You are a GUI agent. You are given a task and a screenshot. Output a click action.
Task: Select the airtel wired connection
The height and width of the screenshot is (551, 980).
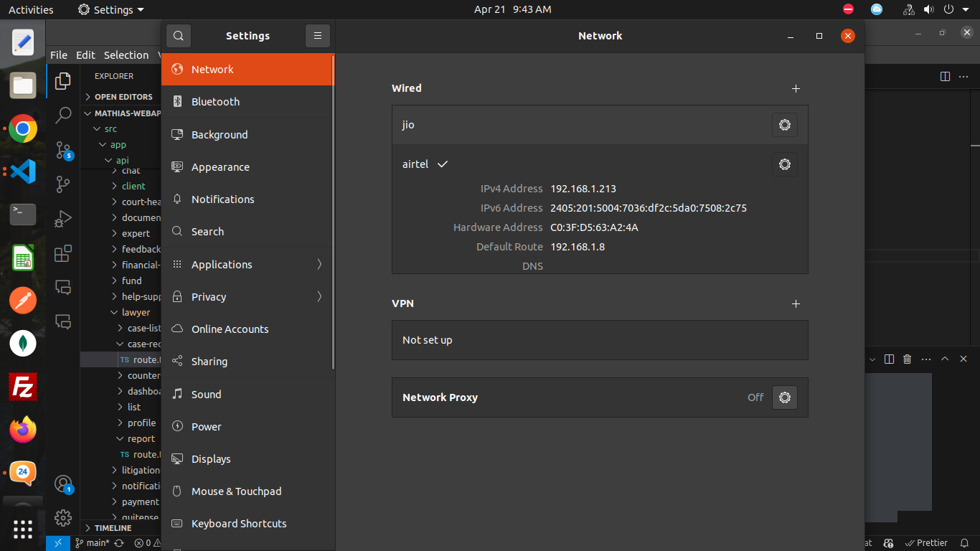tap(416, 164)
